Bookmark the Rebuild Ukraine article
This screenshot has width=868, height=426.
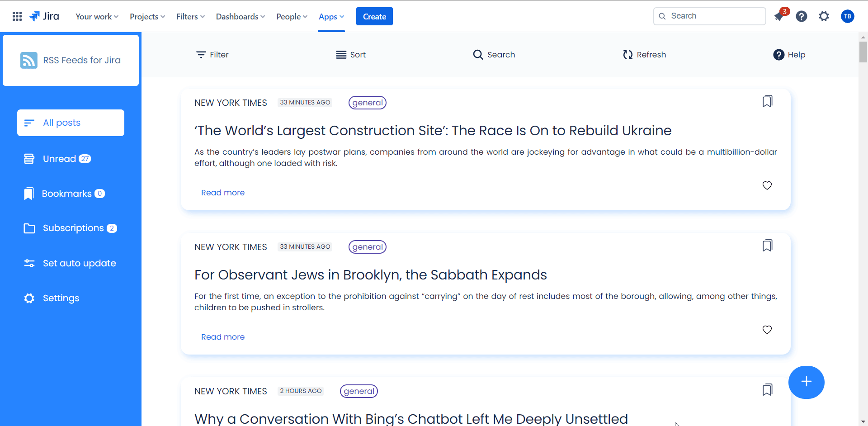pos(767,101)
